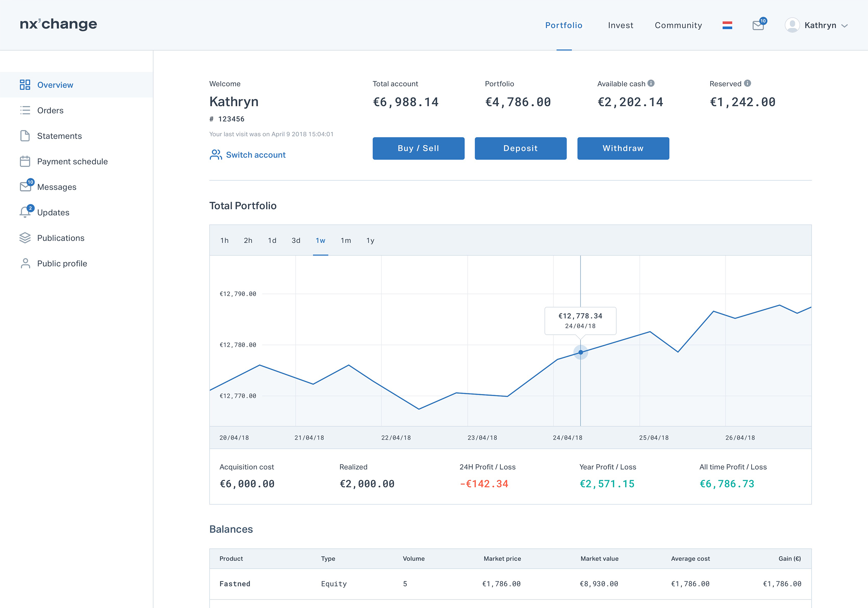The height and width of the screenshot is (608, 868).
Task: Click the Volume column header
Action: pyautogui.click(x=414, y=558)
